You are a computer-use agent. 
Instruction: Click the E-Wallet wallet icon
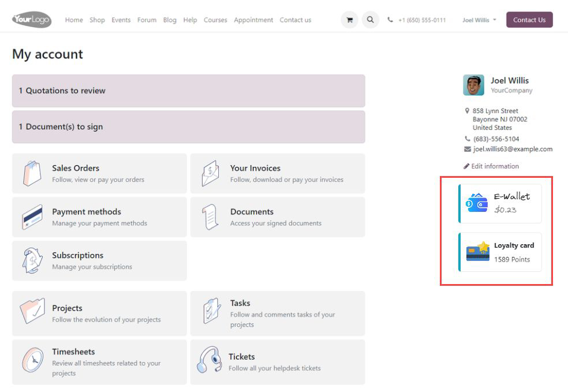(476, 203)
